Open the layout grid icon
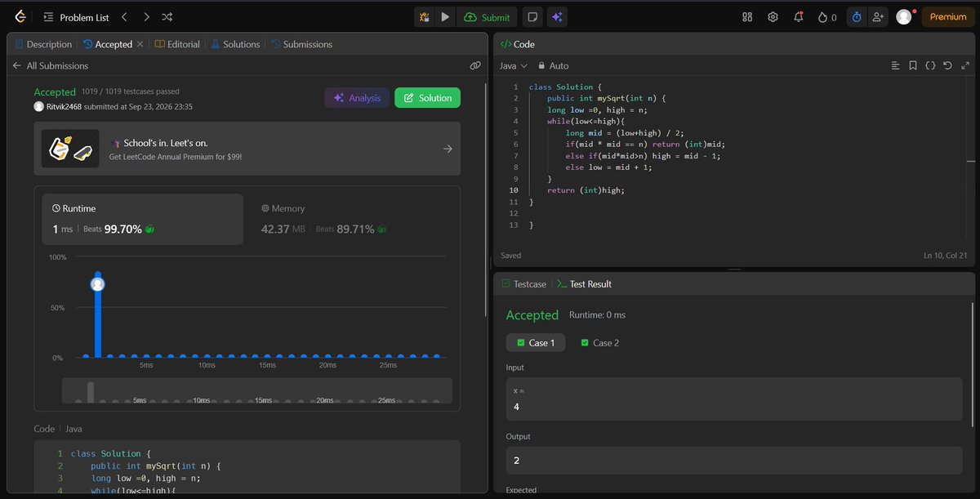 pos(747,16)
